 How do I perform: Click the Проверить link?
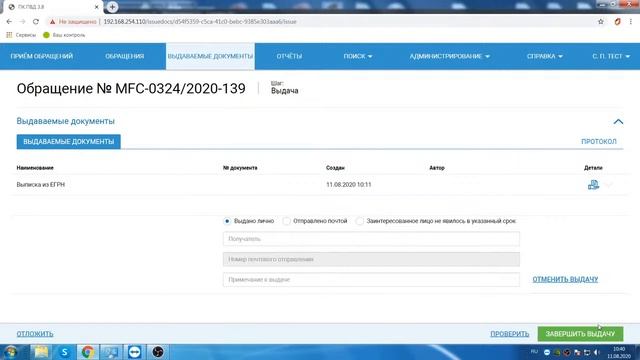(509, 334)
